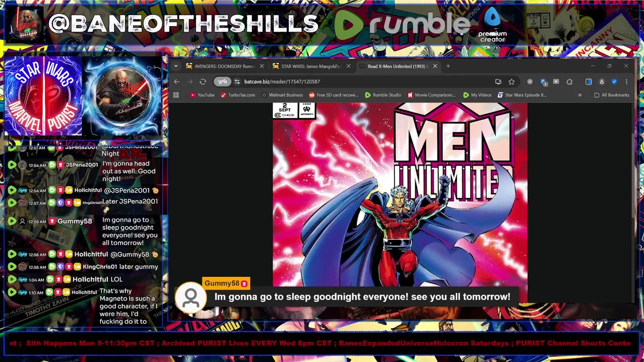644x362 pixels.
Task: Click the 'LOL' chat message by Holichitful
Action: pos(116,279)
